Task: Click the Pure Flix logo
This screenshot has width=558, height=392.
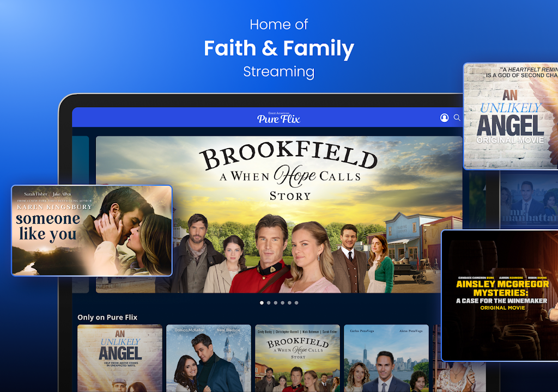Action: (278, 118)
